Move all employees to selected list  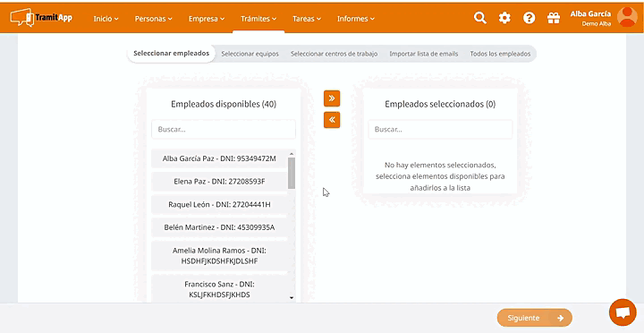(x=332, y=98)
